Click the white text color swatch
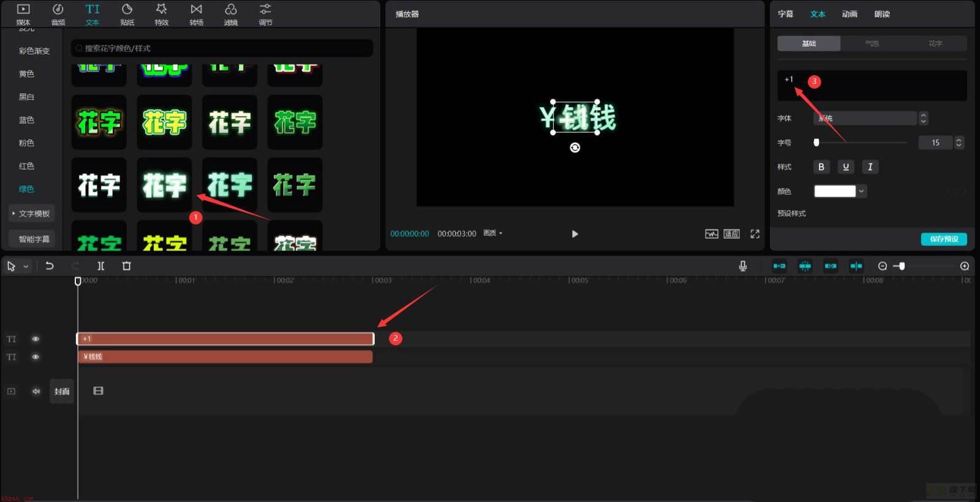Image resolution: width=980 pixels, height=502 pixels. [x=834, y=191]
